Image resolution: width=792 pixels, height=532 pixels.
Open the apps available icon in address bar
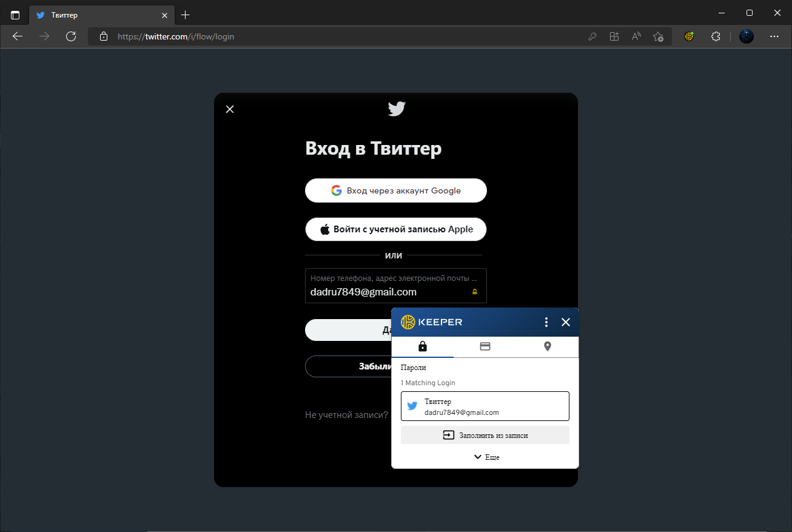coord(614,36)
